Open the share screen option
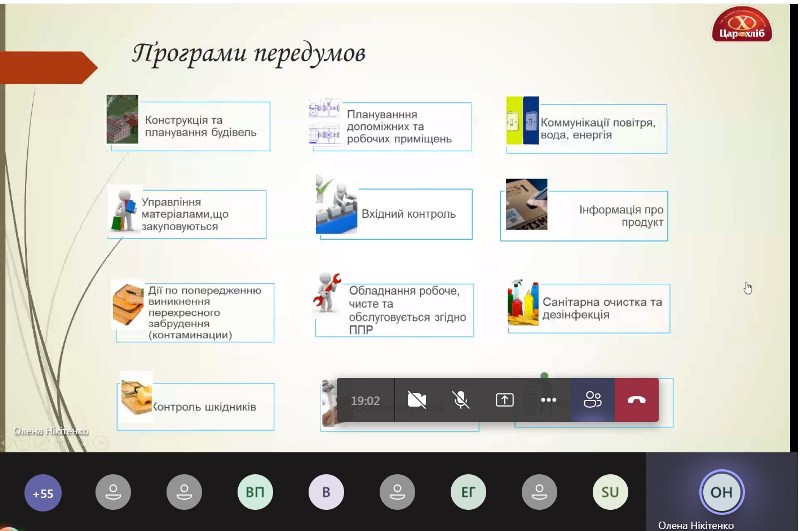Screen dimensions: 800x531 tap(505, 400)
